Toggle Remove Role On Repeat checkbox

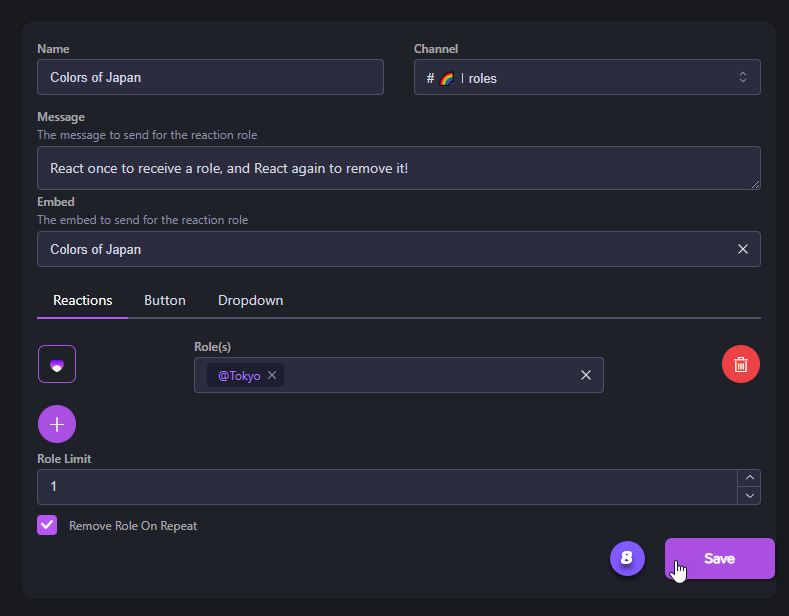[47, 525]
